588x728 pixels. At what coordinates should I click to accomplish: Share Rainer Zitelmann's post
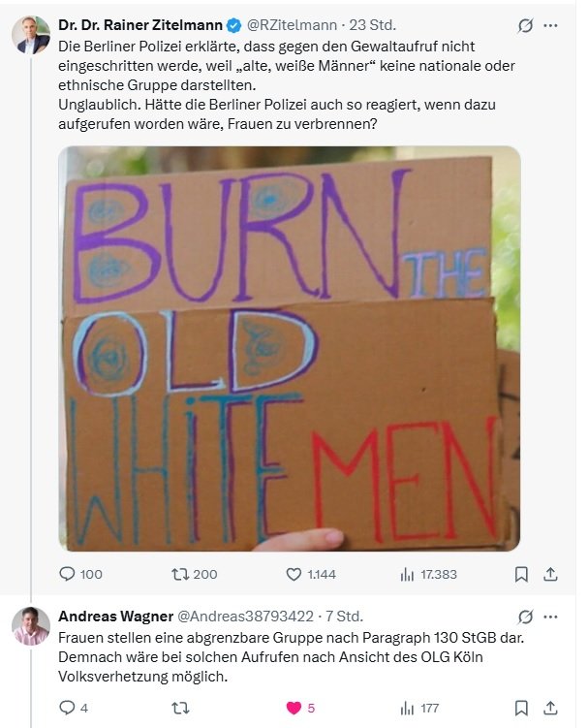[x=550, y=574]
